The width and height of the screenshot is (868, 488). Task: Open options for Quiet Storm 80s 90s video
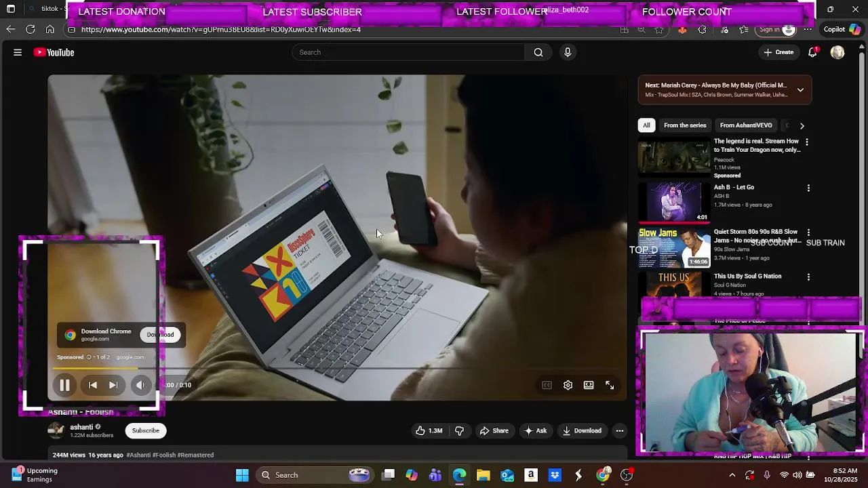click(x=808, y=232)
